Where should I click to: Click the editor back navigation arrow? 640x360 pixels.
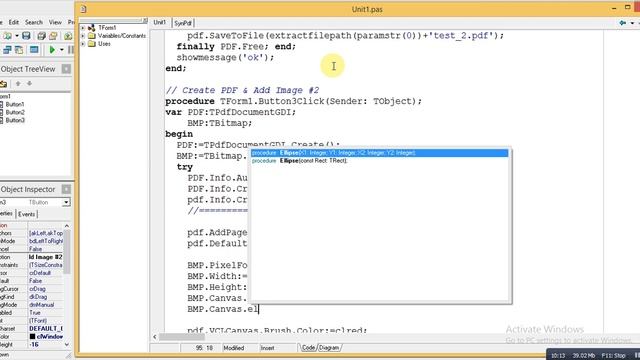pos(622,23)
